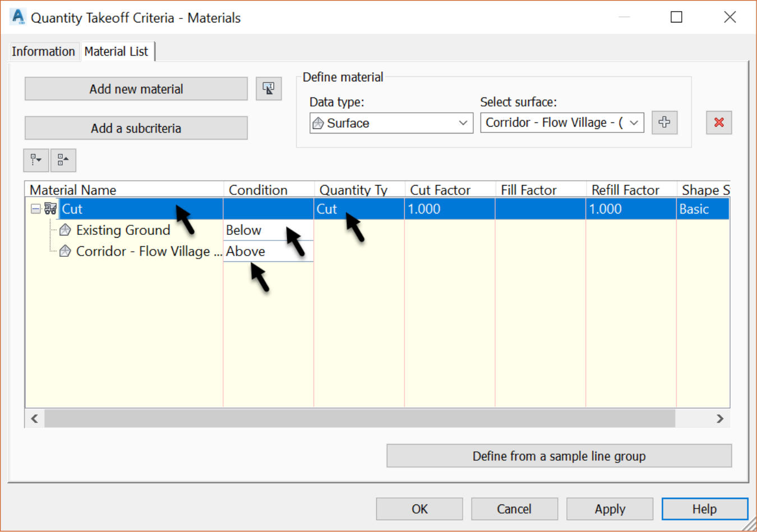757x532 pixels.
Task: Select the Material List tab
Action: pos(117,51)
